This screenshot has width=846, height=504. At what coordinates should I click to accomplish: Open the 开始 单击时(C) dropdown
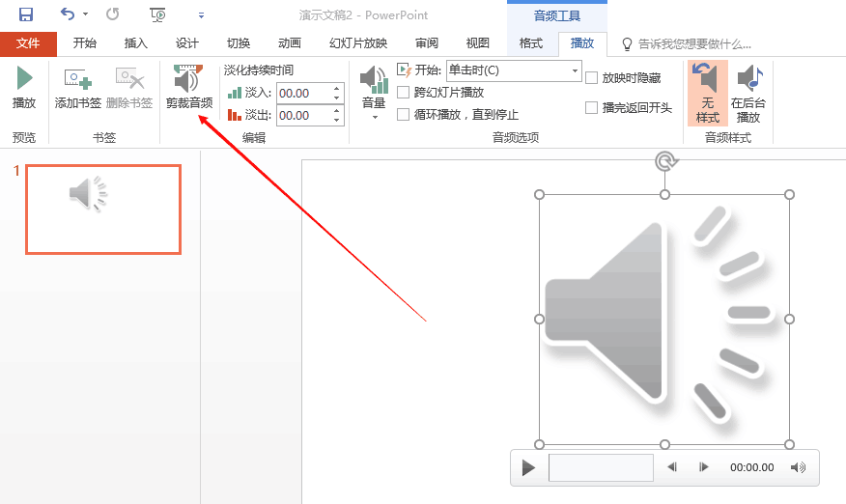(514, 70)
